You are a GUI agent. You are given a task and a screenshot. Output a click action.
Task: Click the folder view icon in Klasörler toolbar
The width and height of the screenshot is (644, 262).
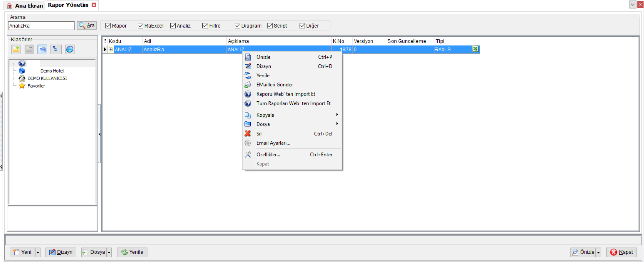[42, 49]
